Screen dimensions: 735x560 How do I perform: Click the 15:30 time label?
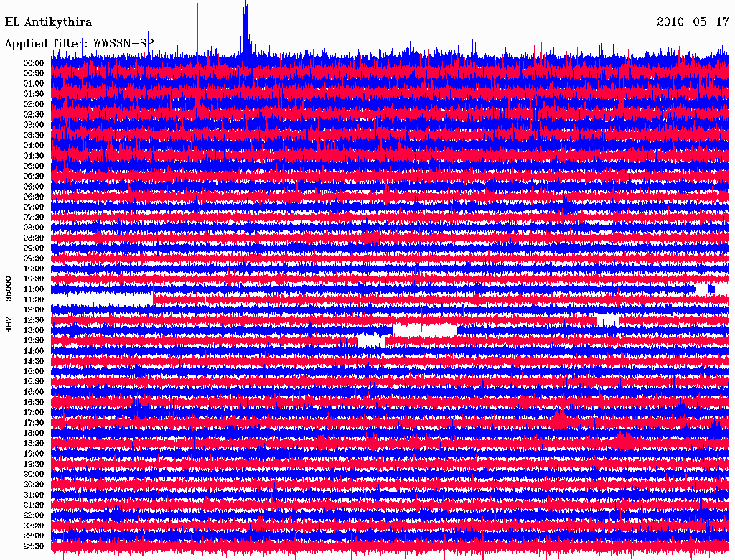click(34, 382)
